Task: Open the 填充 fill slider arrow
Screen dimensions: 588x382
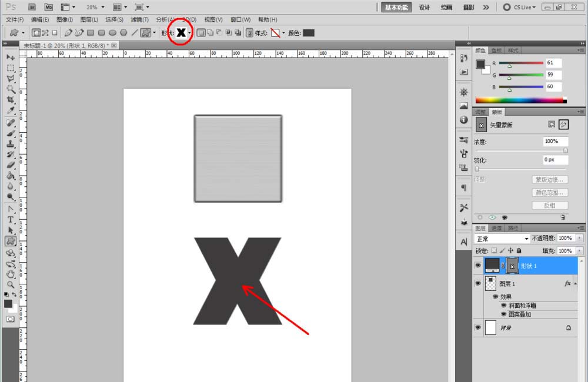Action: click(x=580, y=251)
